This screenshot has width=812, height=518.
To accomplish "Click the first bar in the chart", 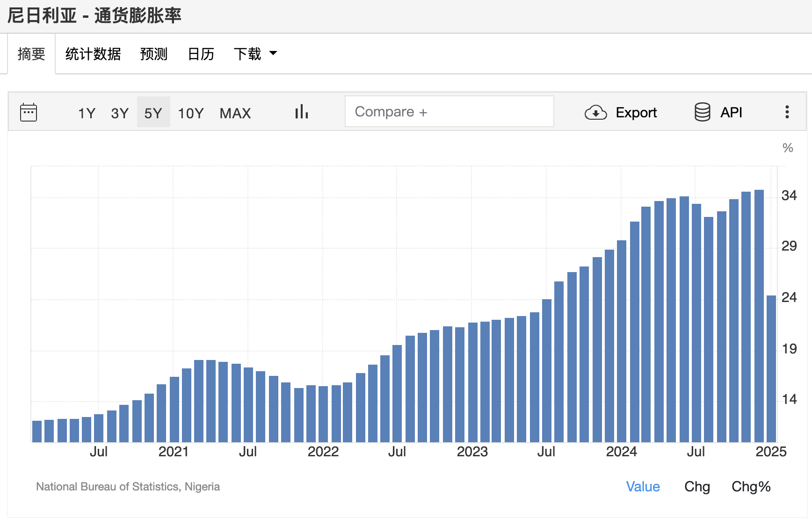I will point(37,432).
